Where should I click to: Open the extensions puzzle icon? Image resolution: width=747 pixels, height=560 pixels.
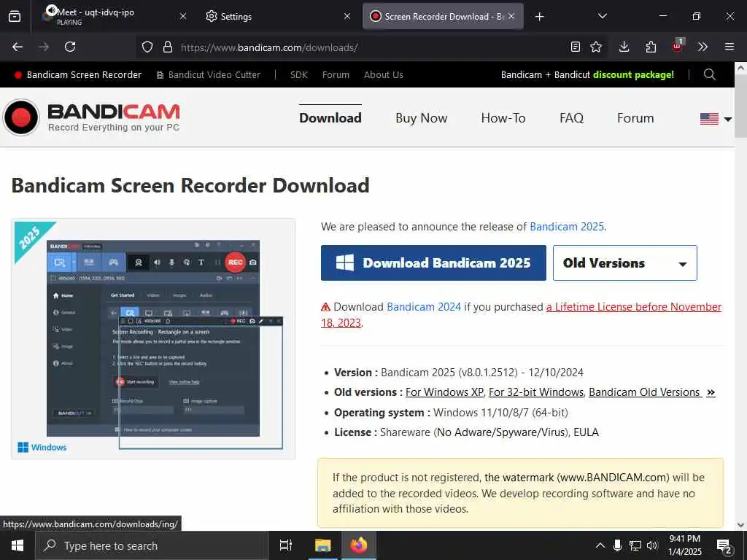tap(651, 47)
